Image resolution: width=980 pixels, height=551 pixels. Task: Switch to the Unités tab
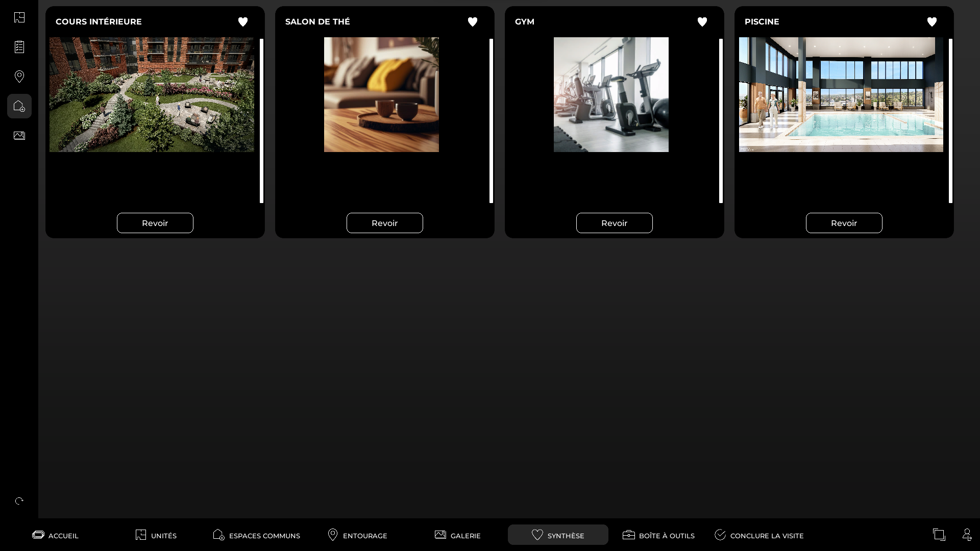(156, 535)
